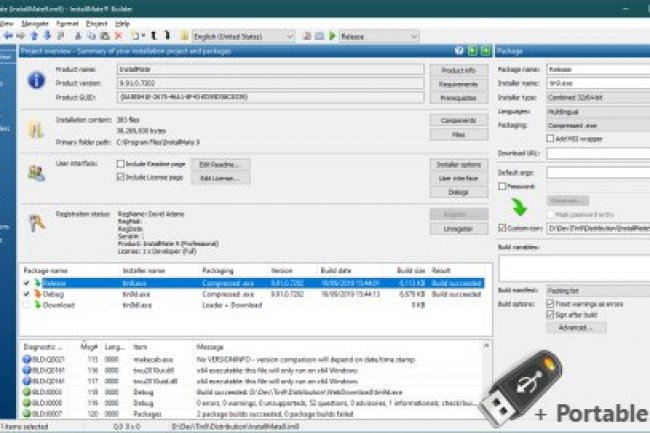Click the help question mark in overview header
The width and height of the screenshot is (650, 433).
(x=460, y=50)
